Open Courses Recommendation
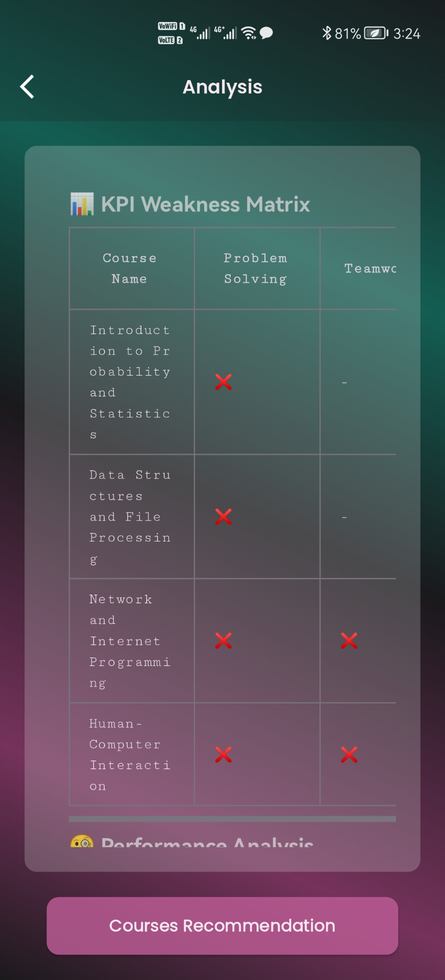Image resolution: width=445 pixels, height=980 pixels. pos(222,925)
